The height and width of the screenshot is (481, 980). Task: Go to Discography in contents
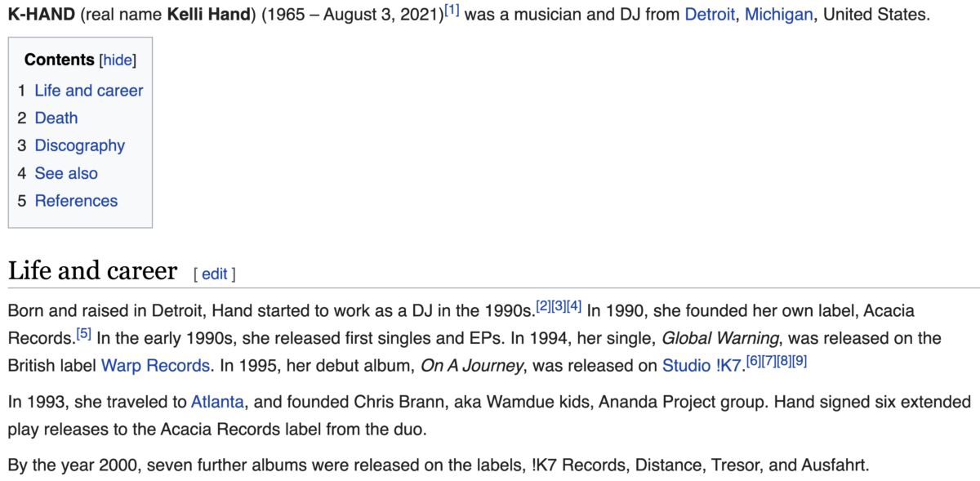point(80,146)
